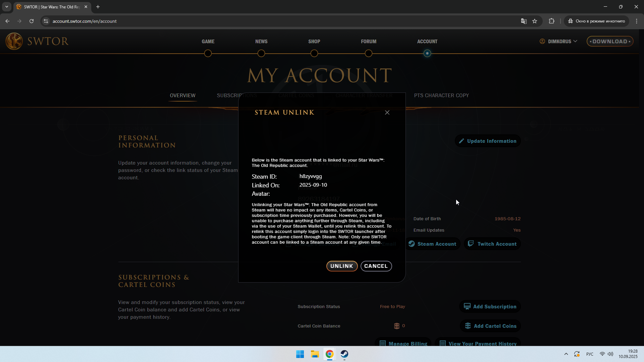
Task: Click the ACCOUNT nav circle marker
Action: [427, 53]
